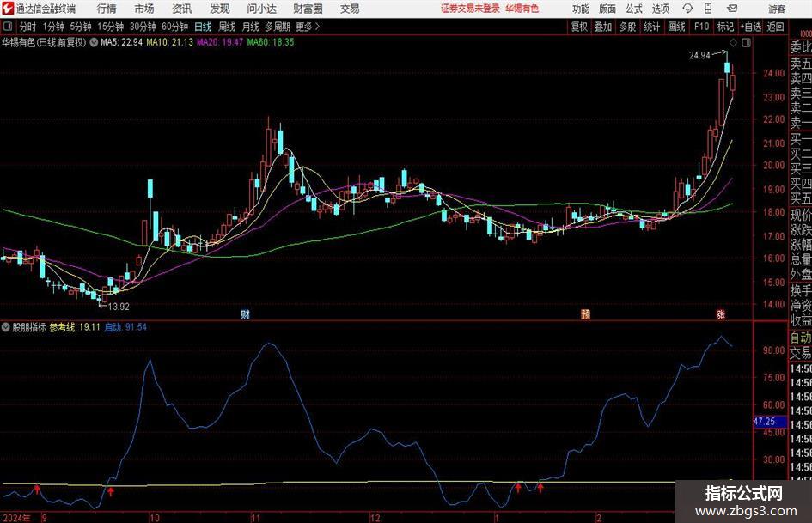Viewport: 812px width, 523px height.
Task: Open the 选项 menu
Action: tap(660, 9)
